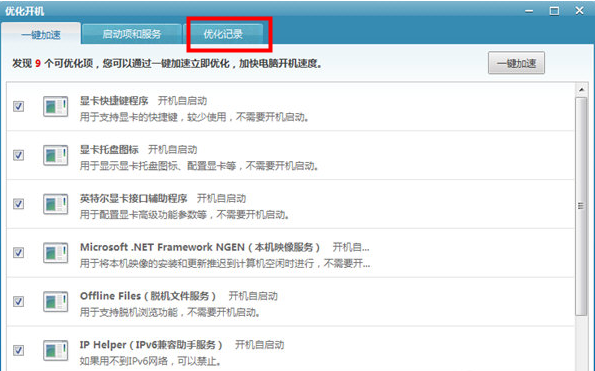The width and height of the screenshot is (595, 371).
Task: Click the Offline Files item icon
Action: [55, 302]
